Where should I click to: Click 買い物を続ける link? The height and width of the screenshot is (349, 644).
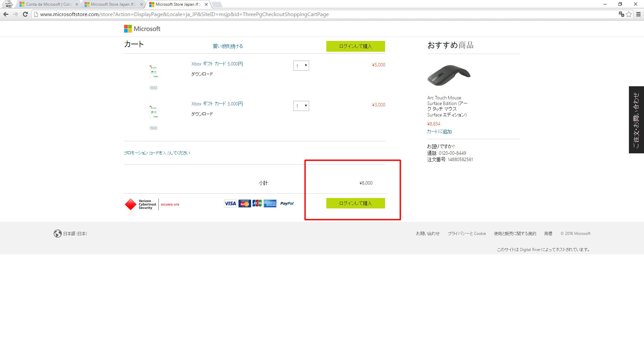[228, 46]
